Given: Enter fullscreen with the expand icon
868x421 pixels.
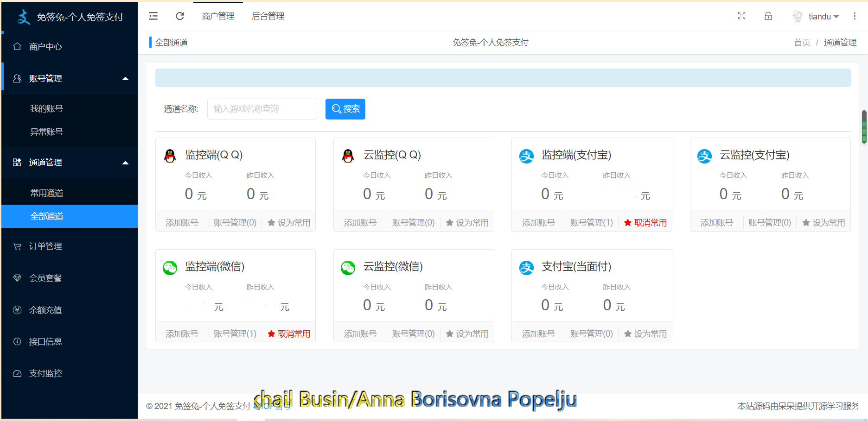Looking at the screenshot, I should point(741,16).
